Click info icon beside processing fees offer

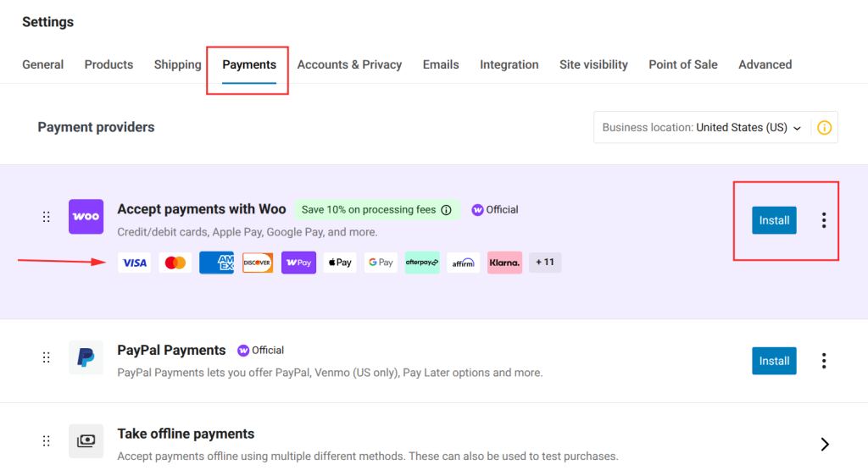(446, 210)
